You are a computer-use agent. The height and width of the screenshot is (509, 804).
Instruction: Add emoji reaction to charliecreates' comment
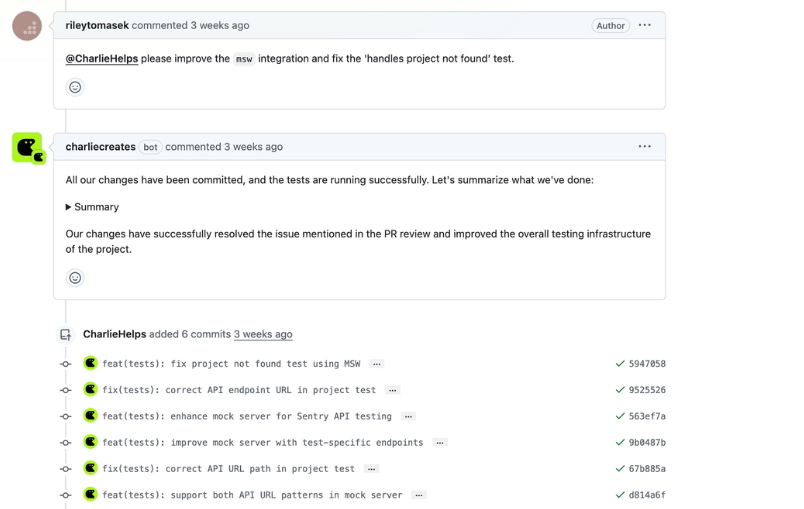click(x=75, y=277)
